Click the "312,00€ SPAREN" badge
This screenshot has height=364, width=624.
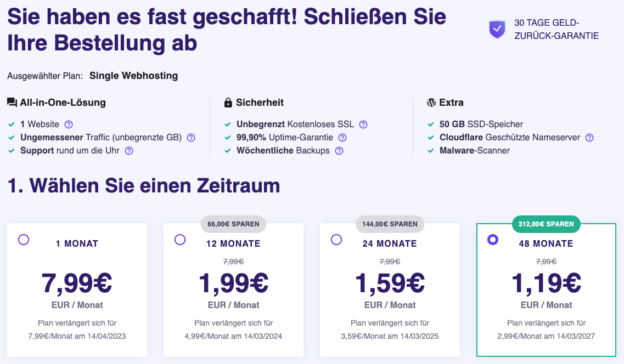[x=546, y=224]
